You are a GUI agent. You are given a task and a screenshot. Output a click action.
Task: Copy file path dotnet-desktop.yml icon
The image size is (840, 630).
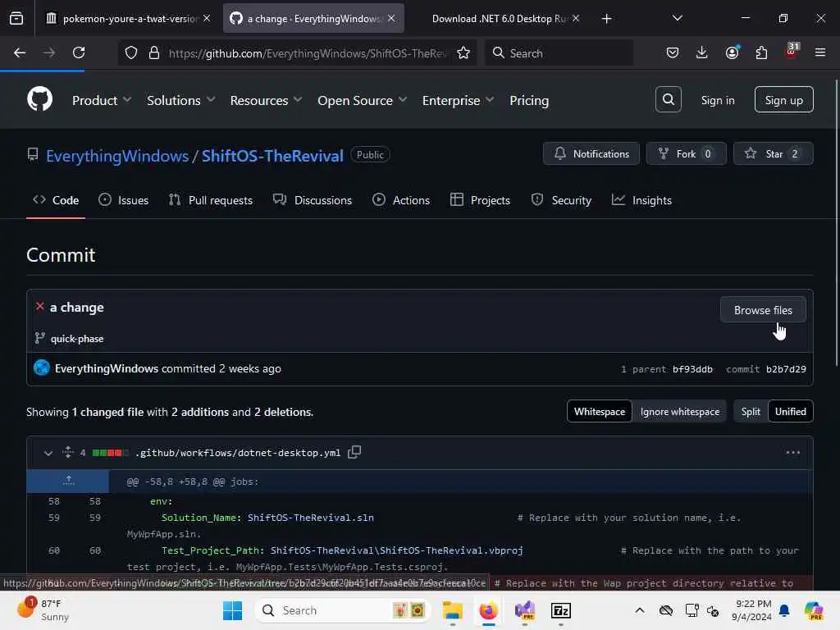tap(354, 452)
